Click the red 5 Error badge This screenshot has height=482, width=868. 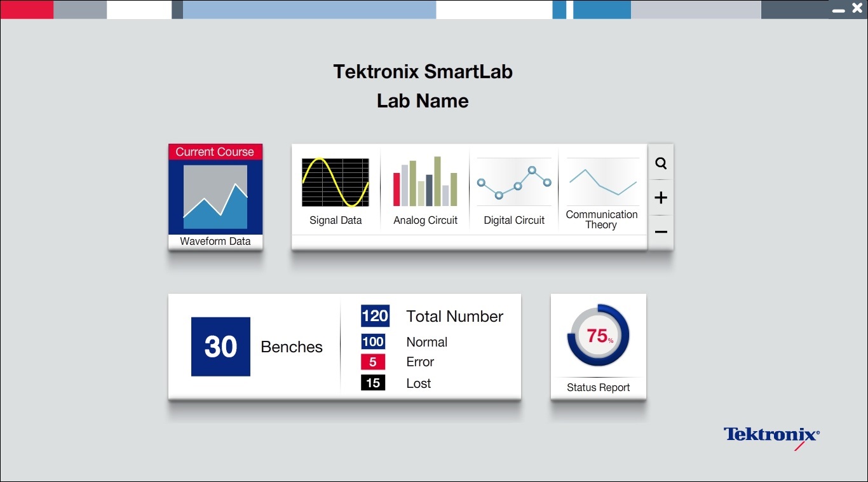(373, 362)
